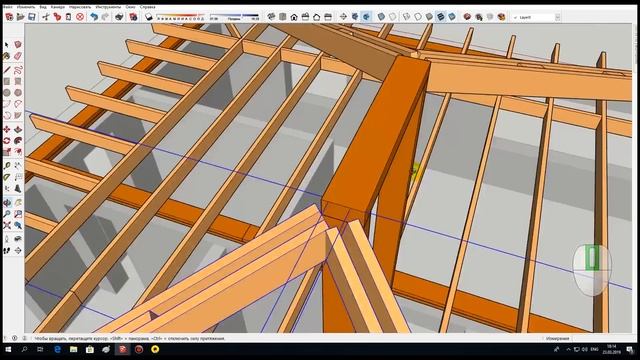Click the Измерения measurements input box
640x360 pixels.
pyautogui.click(x=601, y=338)
